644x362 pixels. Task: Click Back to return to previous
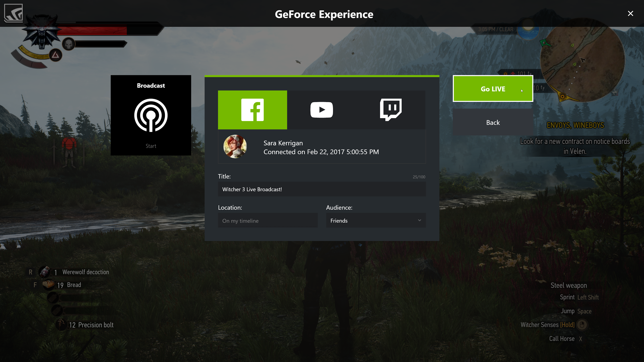point(493,123)
